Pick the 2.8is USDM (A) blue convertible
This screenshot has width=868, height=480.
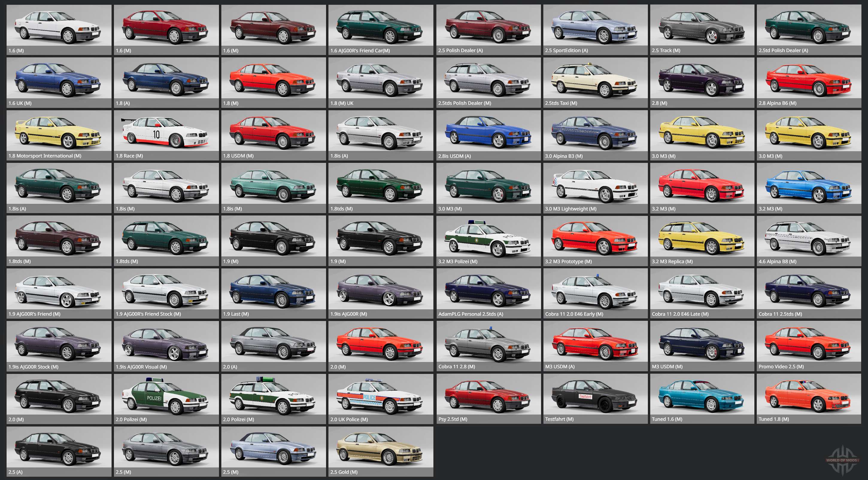click(488, 135)
